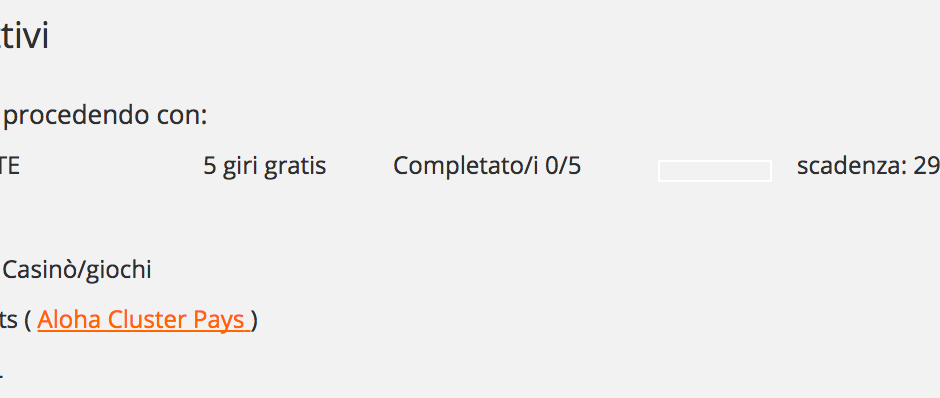
Task: Click the word 'Aloha' in the orange link
Action: (x=69, y=320)
